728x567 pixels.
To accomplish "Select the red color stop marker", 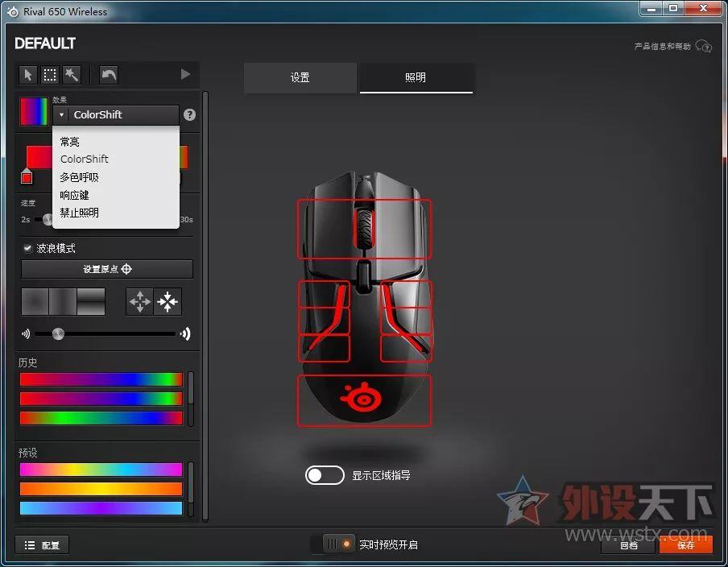I will coord(27,177).
